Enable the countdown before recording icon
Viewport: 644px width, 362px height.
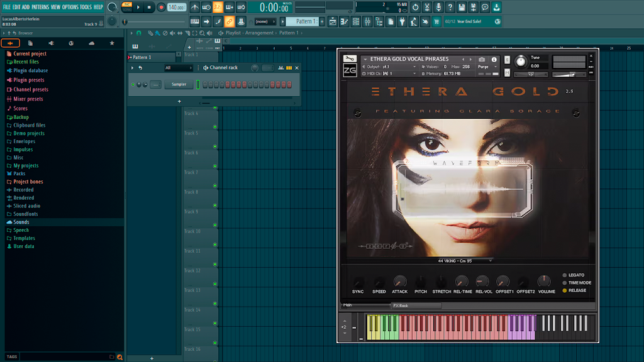click(218, 8)
